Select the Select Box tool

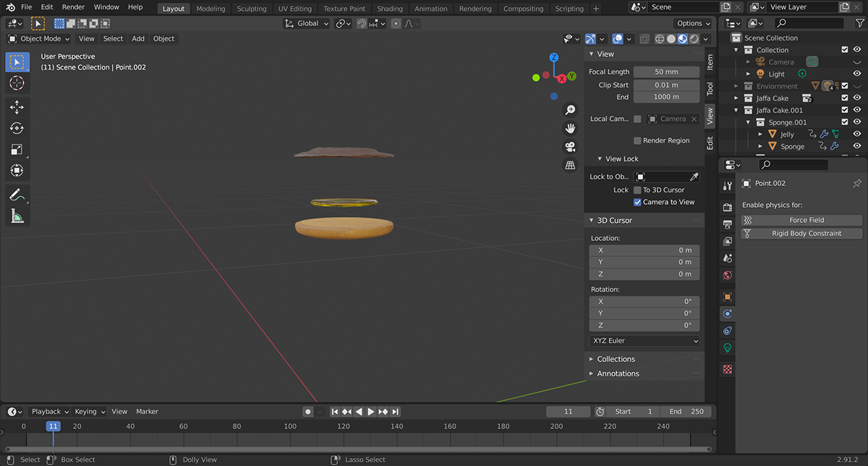(x=17, y=62)
